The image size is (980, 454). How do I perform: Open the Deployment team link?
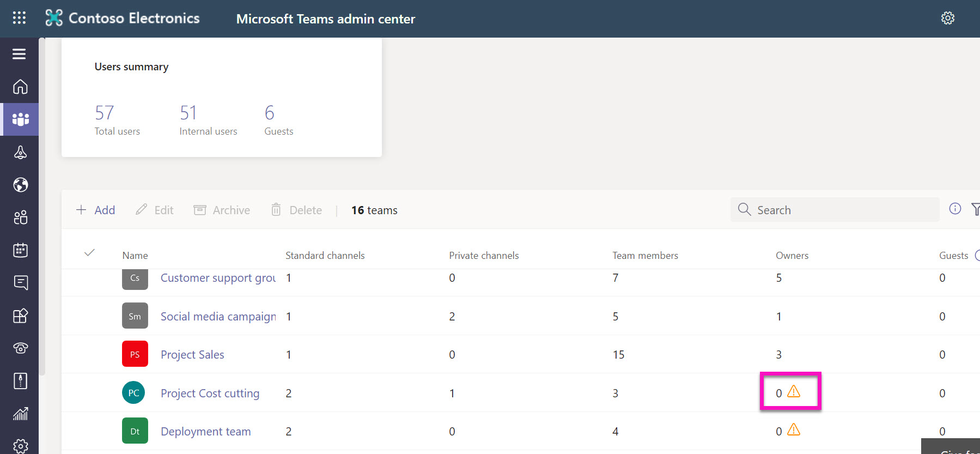pyautogui.click(x=205, y=432)
